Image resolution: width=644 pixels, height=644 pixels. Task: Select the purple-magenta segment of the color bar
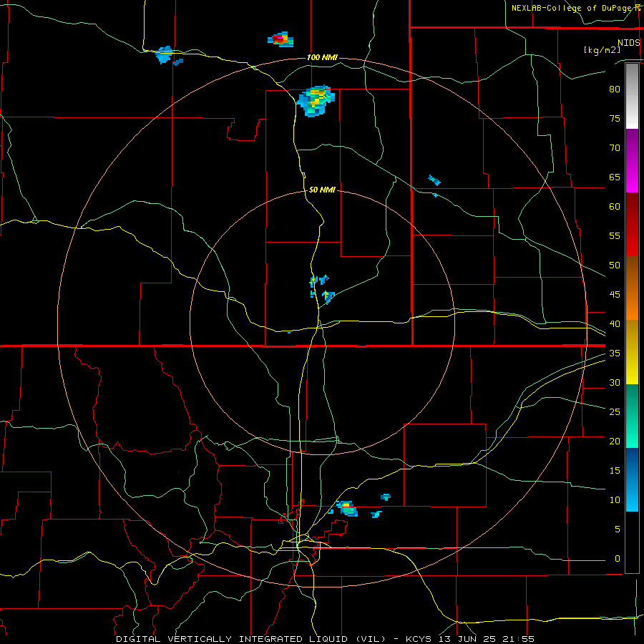[632, 160]
